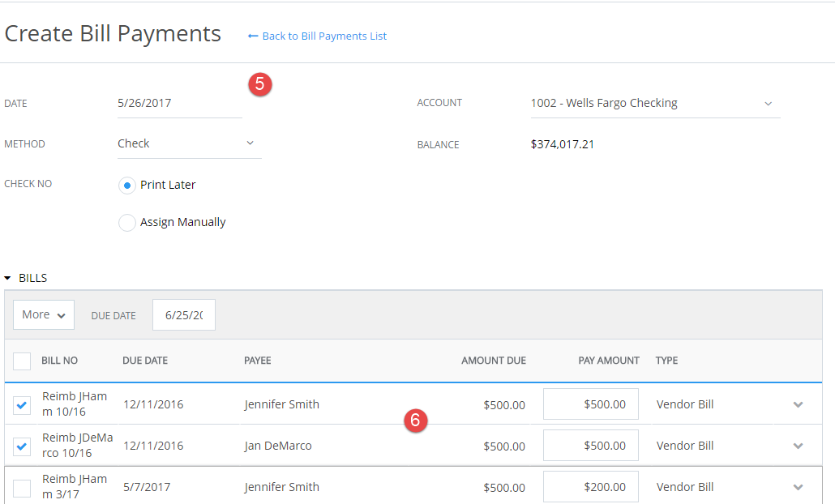Image resolution: width=835 pixels, height=504 pixels.
Task: Click the Reimb JDeMarco 10/16 bill number
Action: pos(77,446)
